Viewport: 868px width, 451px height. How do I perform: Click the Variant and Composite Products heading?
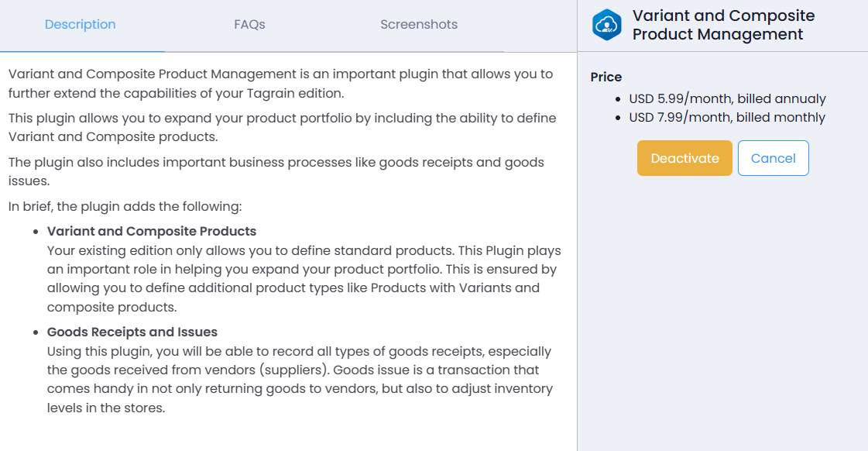pyautogui.click(x=152, y=231)
